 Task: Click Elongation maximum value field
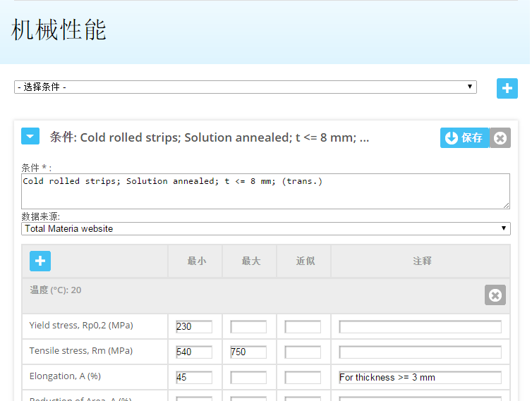click(x=248, y=377)
